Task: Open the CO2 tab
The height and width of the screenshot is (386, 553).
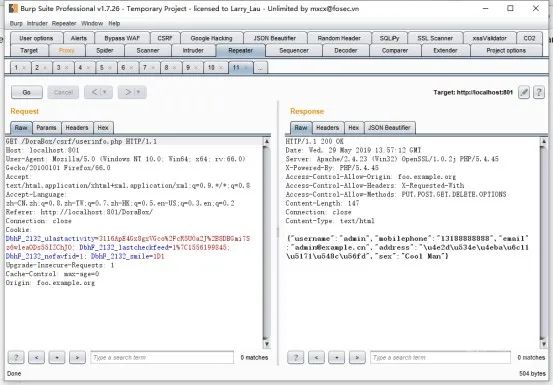Action: (x=529, y=38)
